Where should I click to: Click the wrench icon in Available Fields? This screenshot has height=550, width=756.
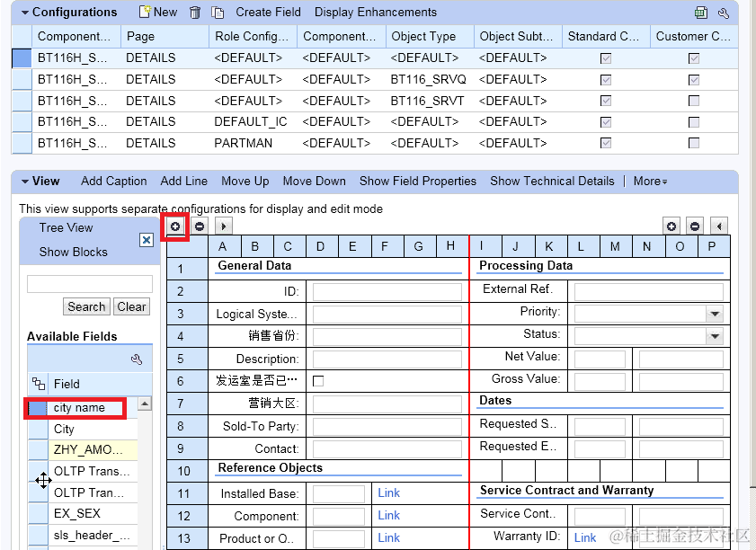[137, 359]
